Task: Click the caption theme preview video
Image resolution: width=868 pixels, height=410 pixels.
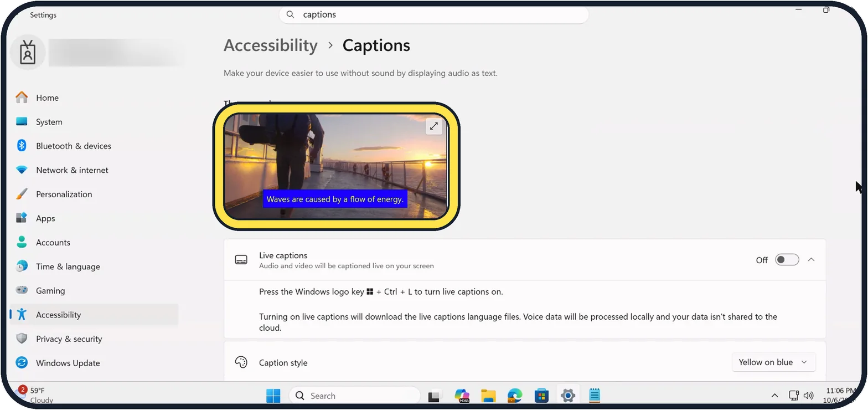Action: (x=335, y=166)
